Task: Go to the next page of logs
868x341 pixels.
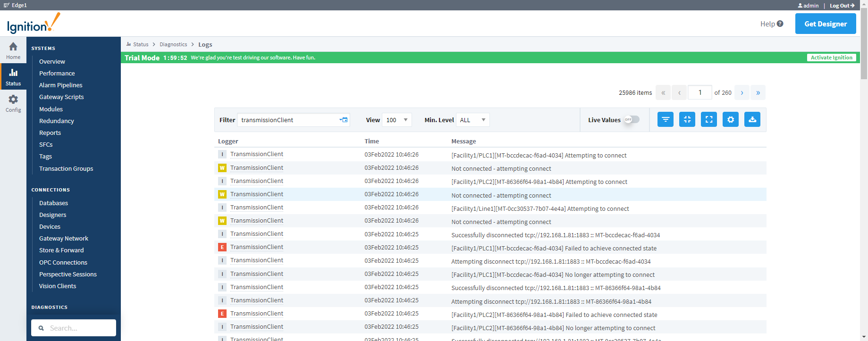Action: point(742,93)
